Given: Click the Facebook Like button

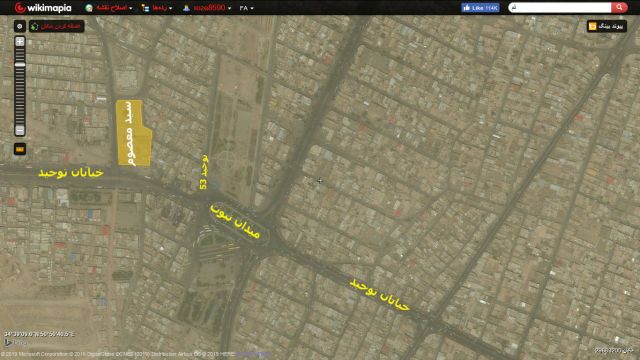Looking at the screenshot, I should (x=480, y=8).
